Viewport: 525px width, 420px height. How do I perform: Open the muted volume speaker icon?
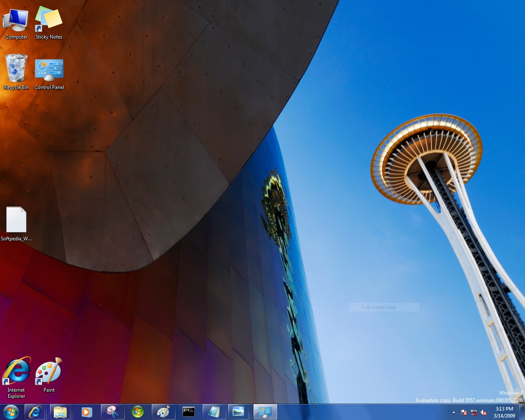(x=484, y=412)
